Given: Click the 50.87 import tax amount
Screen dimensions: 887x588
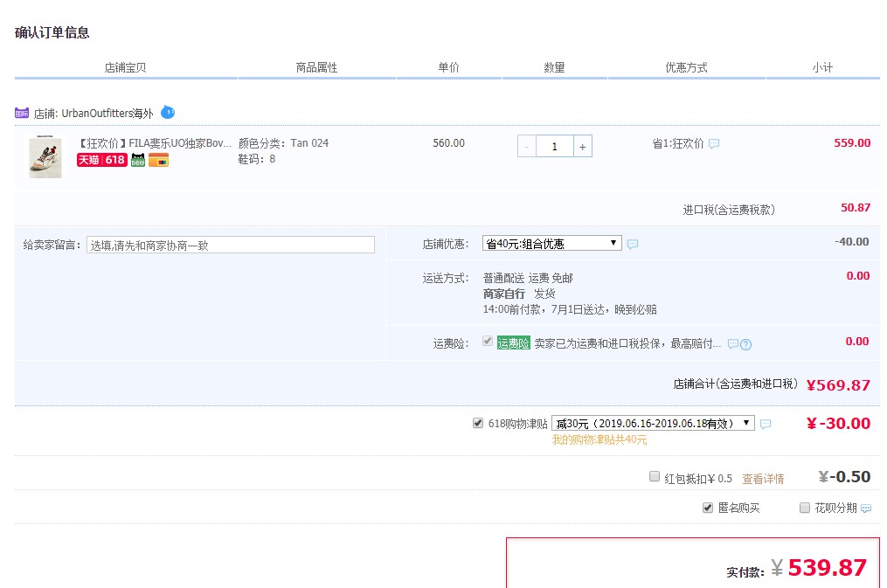Looking at the screenshot, I should tap(856, 207).
